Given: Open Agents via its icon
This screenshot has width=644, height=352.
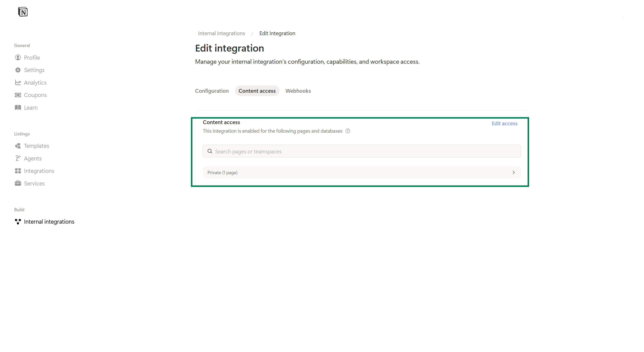Looking at the screenshot, I should pos(18,158).
